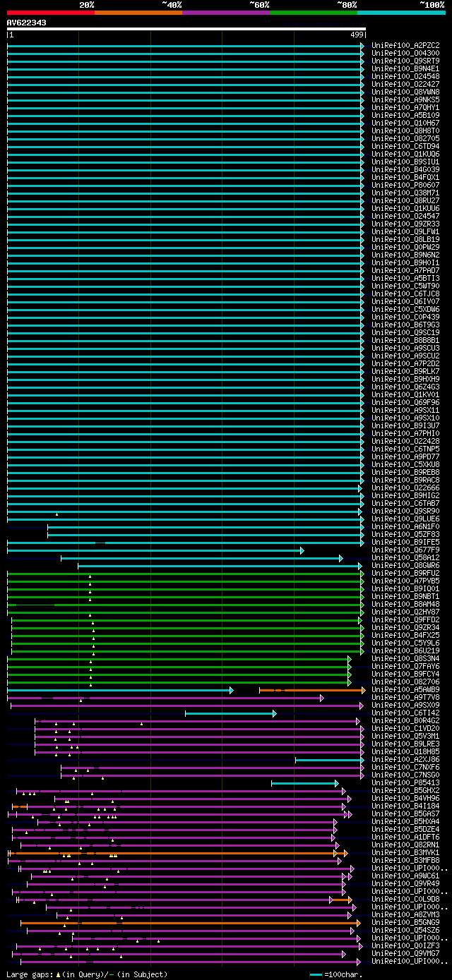Viewport: 452px width, 980px height.
Task: Open the UniRef100_A7PAD7 entry
Action: coord(405,271)
